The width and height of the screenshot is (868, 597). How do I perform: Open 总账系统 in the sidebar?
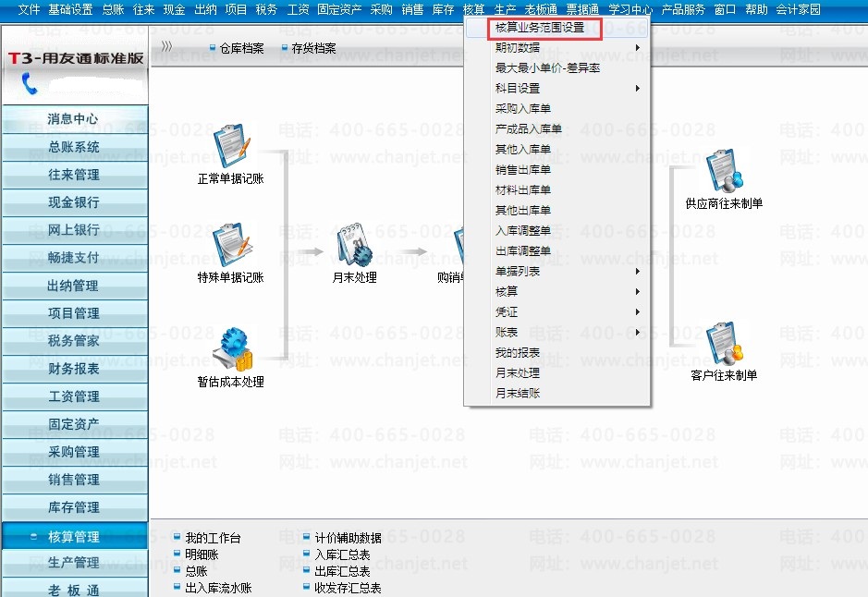tap(75, 147)
